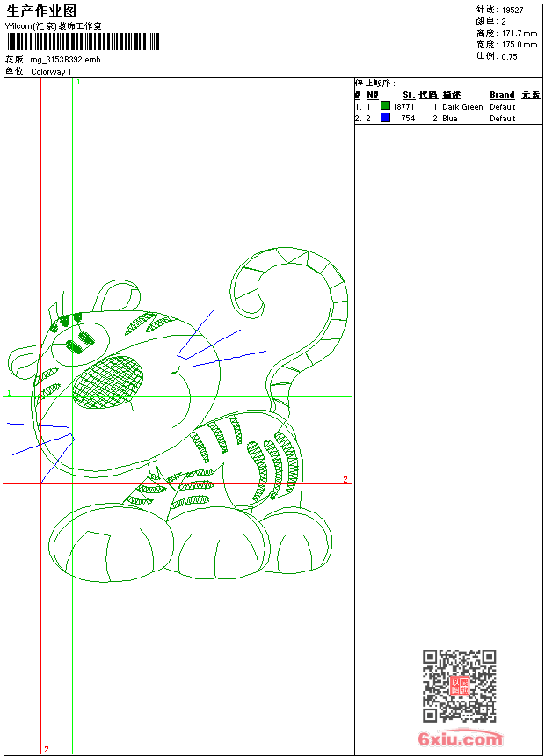Click the red marker 2 at bottom
The image size is (545, 756).
47,749
